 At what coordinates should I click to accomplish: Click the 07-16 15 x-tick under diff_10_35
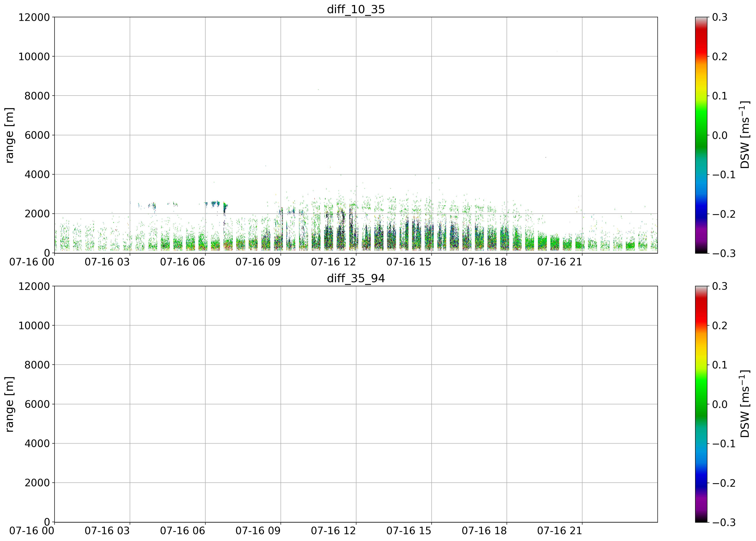coord(409,262)
